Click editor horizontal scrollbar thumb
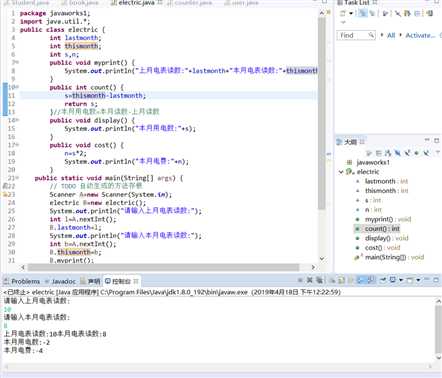Screen dimensions: 442x378 [163, 267]
